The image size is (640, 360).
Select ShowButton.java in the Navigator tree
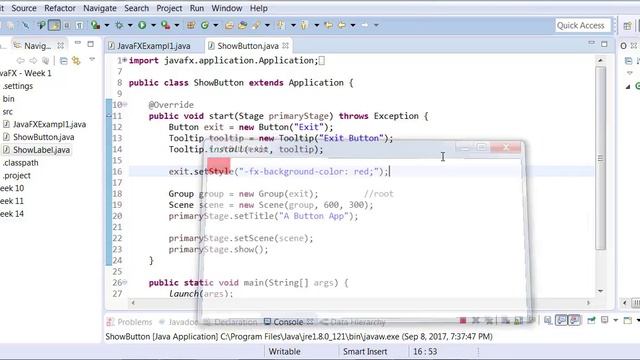pos(43,137)
